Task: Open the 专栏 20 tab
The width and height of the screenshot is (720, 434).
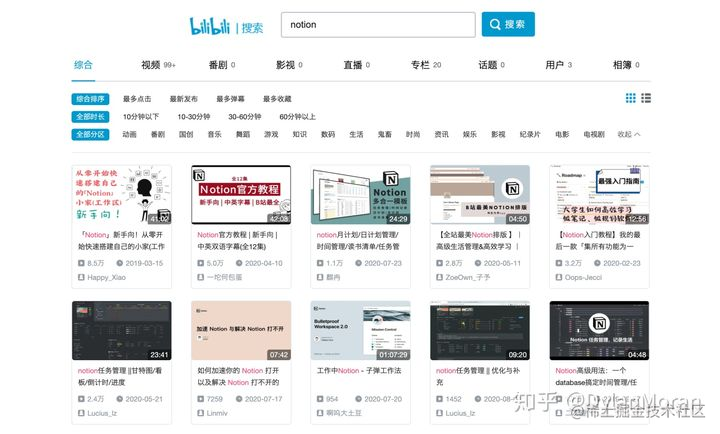Action: (426, 65)
